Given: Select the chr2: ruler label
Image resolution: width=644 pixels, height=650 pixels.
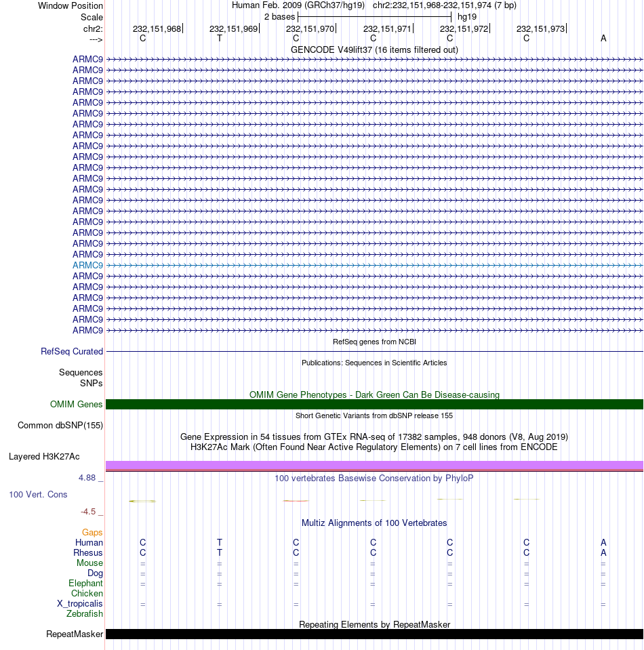Looking at the screenshot, I should (x=93, y=29).
